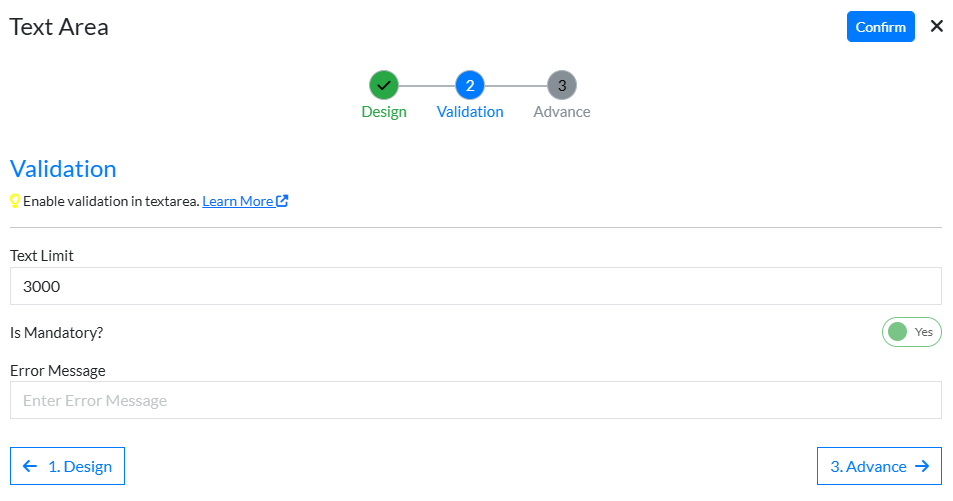The width and height of the screenshot is (953, 501).
Task: Click the Is Mandatory? label text
Action: [57, 332]
